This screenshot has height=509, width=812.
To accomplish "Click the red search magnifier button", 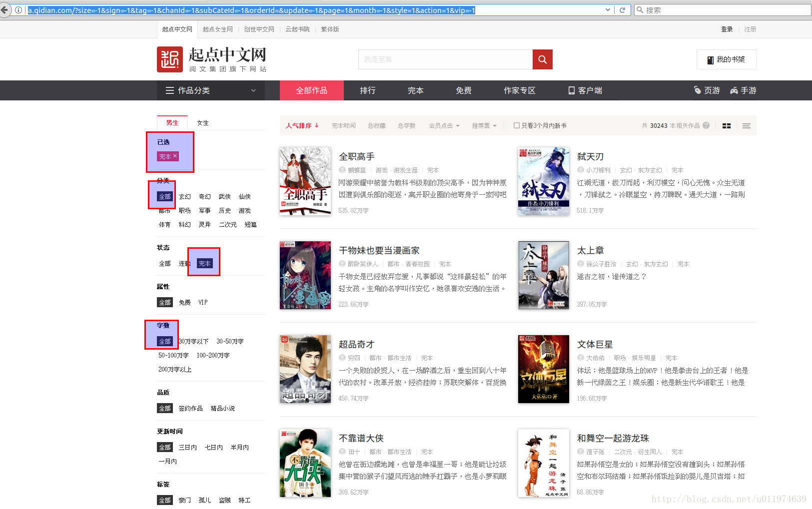I will point(542,59).
